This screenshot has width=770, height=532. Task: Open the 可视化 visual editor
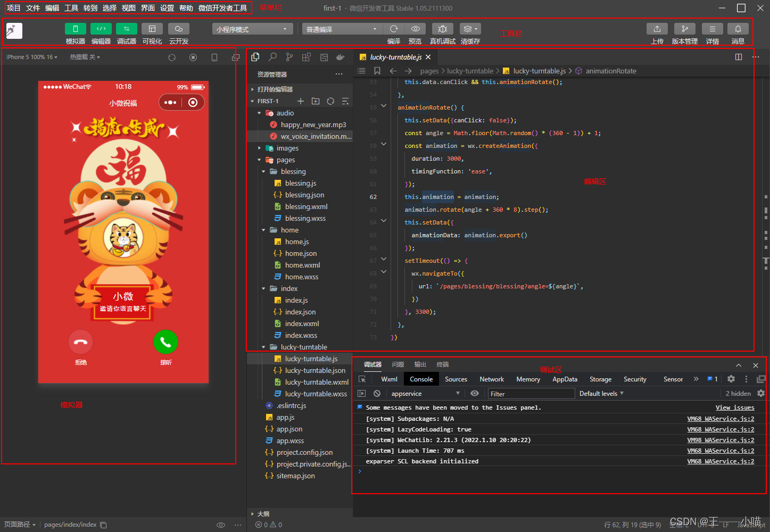click(152, 29)
